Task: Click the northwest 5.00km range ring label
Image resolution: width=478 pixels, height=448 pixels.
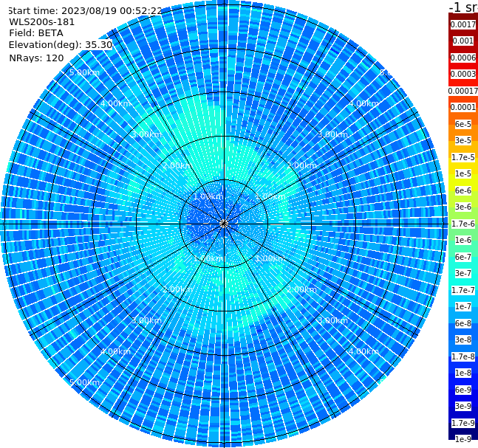Action: click(x=84, y=72)
